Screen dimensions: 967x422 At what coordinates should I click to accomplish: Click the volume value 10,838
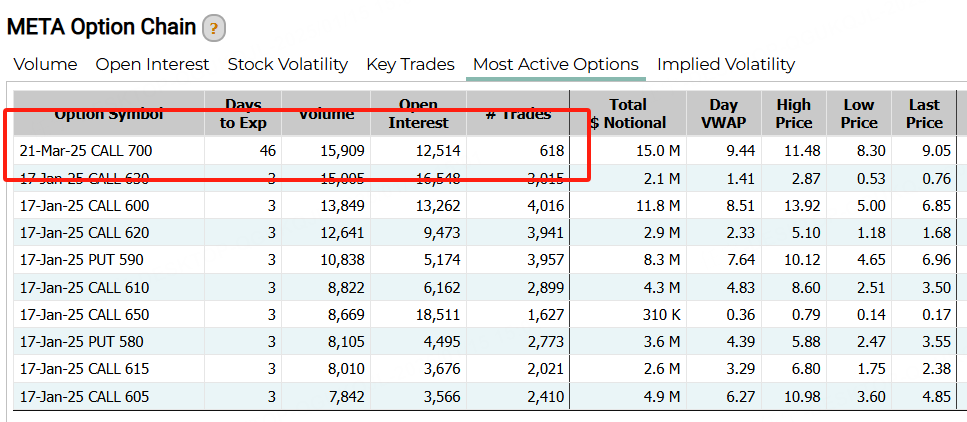pos(342,260)
